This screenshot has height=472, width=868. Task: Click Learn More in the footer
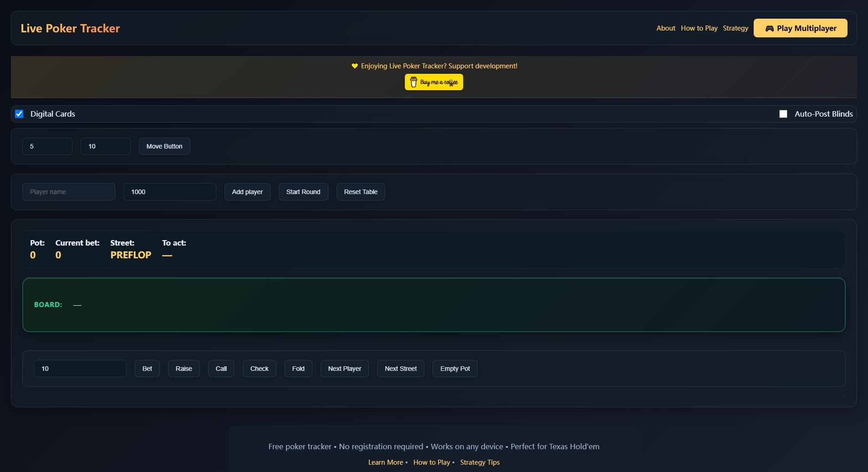(385, 462)
